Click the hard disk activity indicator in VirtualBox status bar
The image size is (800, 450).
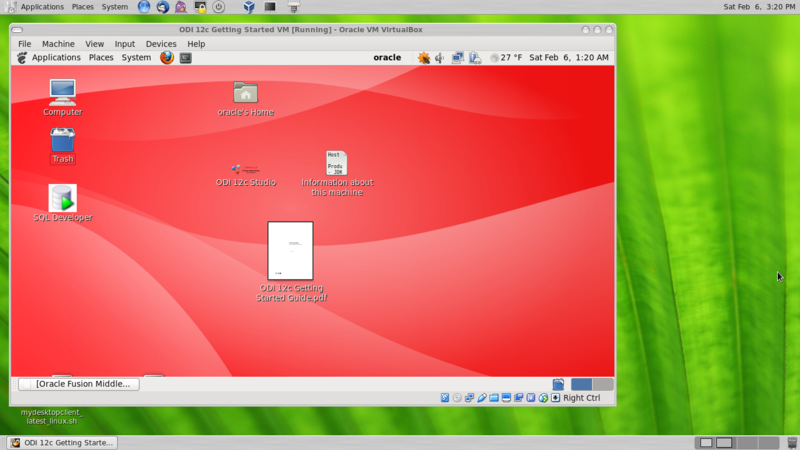pyautogui.click(x=445, y=398)
